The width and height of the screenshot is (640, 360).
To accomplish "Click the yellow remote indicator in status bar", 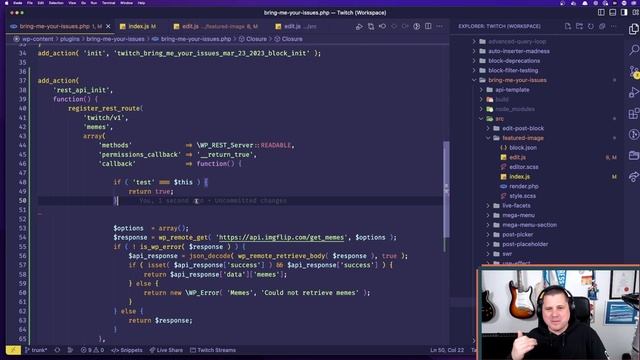I will point(13,350).
